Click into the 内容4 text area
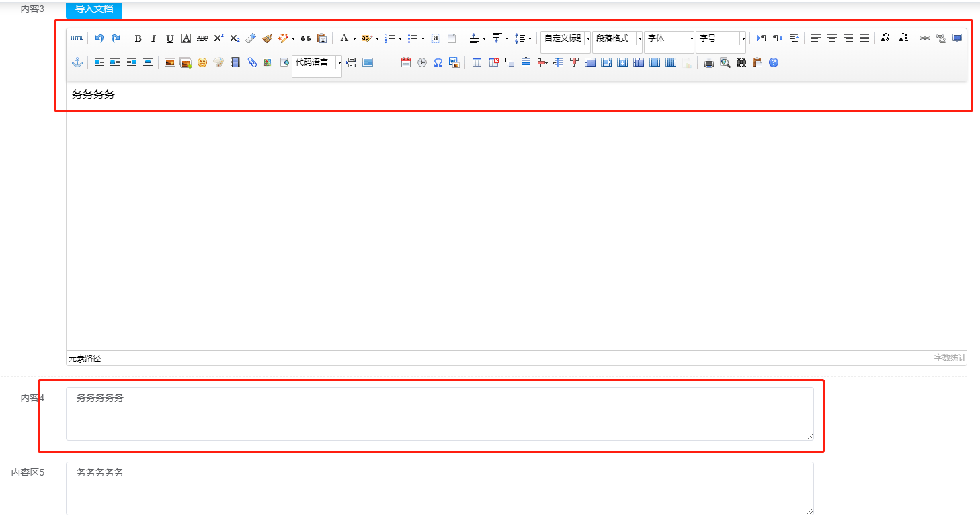The width and height of the screenshot is (980, 524). click(x=440, y=414)
